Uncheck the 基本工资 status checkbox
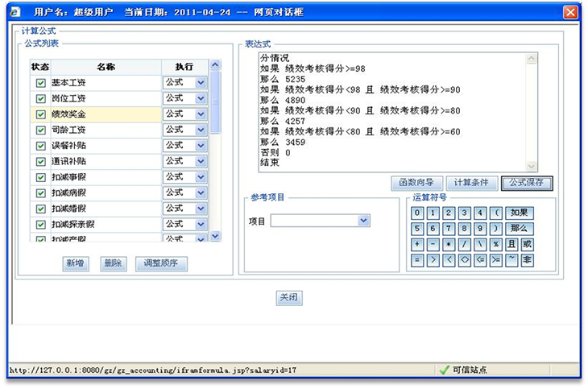588x389 pixels. pyautogui.click(x=40, y=83)
